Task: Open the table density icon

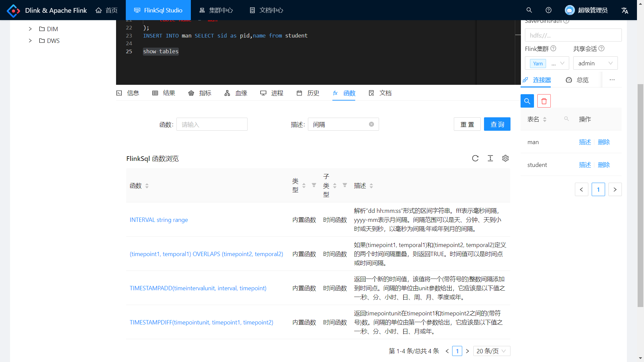Action: (x=490, y=158)
